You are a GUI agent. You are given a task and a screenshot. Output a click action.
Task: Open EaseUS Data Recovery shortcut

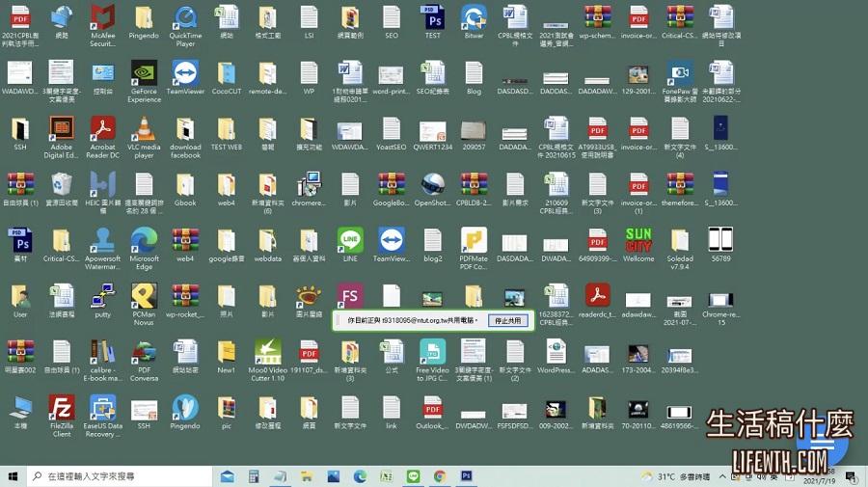click(103, 416)
